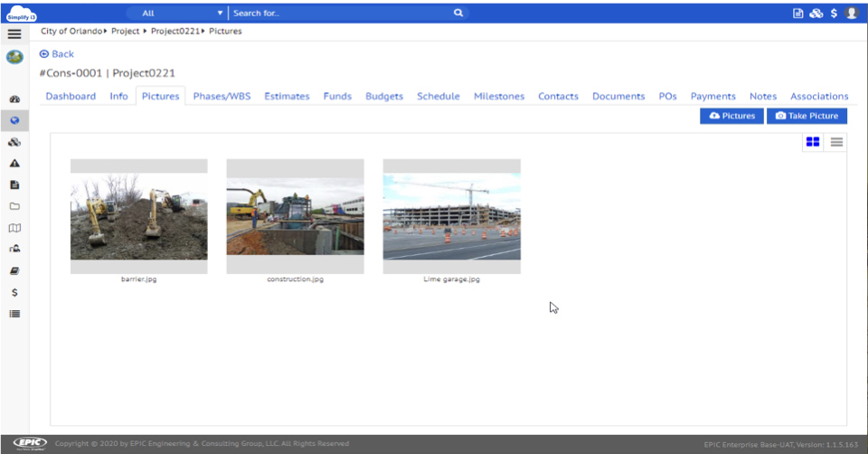Go to the Milestones tab
The width and height of the screenshot is (868, 454).
point(499,96)
